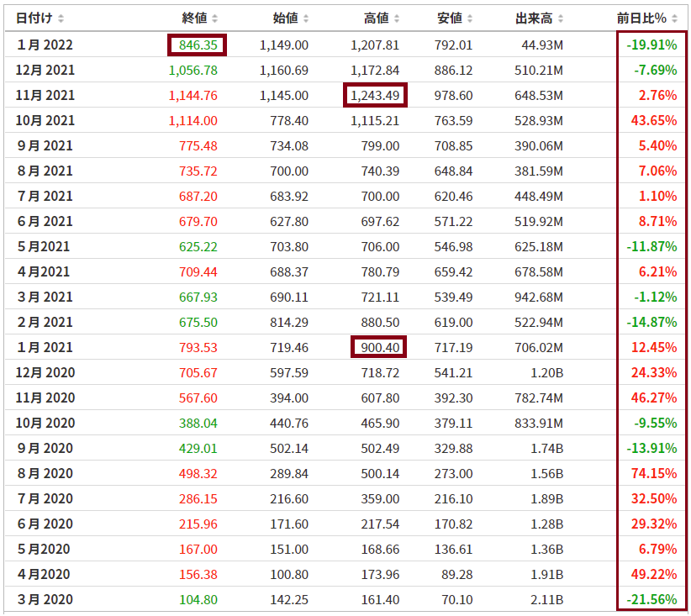Select the 12月 2021 date cell
691x616 pixels.
(45, 70)
